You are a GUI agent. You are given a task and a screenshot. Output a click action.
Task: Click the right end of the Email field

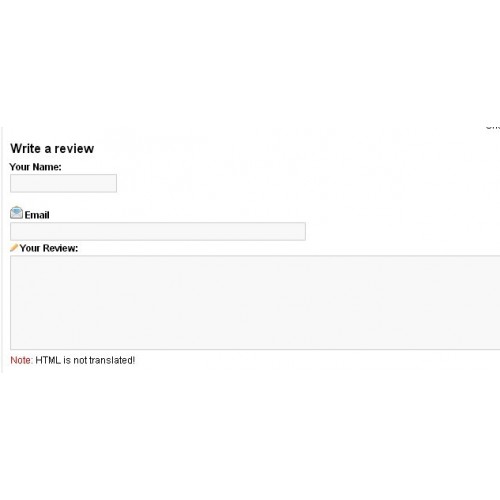[x=301, y=231]
